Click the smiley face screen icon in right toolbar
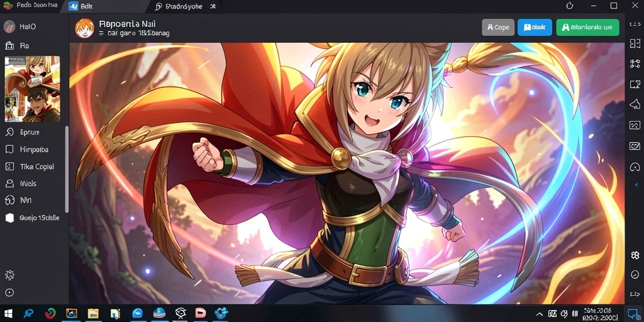Image resolution: width=644 pixels, height=322 pixels. click(x=635, y=146)
